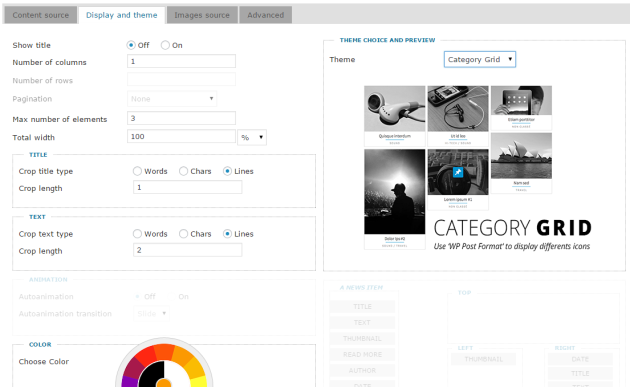
Task: Click the THUMBNAIL block in LEFT area
Action: tap(483, 359)
